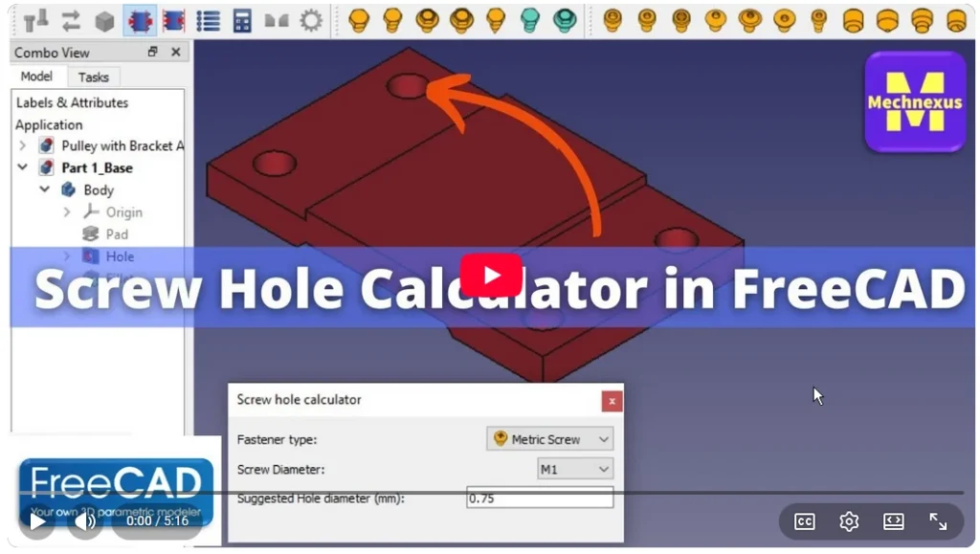Expand the Pulley with Bracket A item
This screenshot has width=980, height=554.
pos(23,145)
